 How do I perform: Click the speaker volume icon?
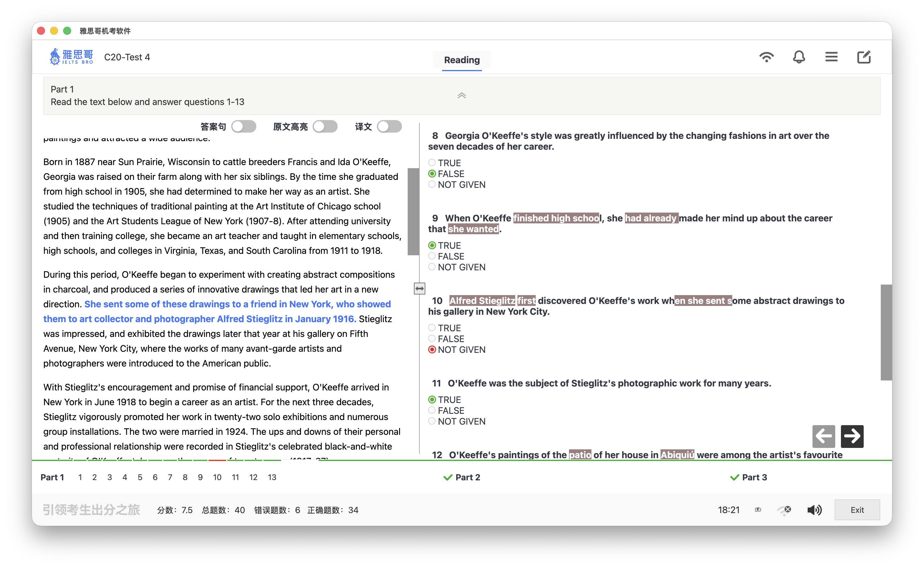pyautogui.click(x=814, y=510)
